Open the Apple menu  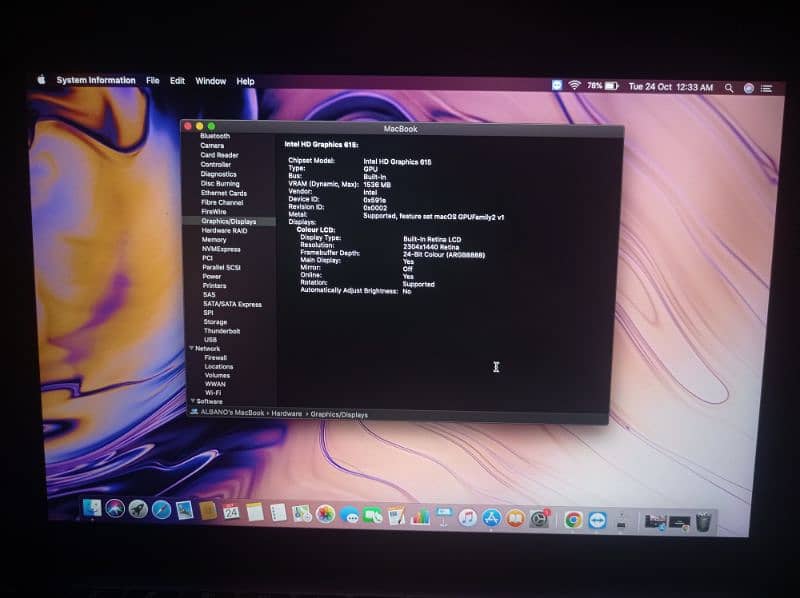[41, 79]
